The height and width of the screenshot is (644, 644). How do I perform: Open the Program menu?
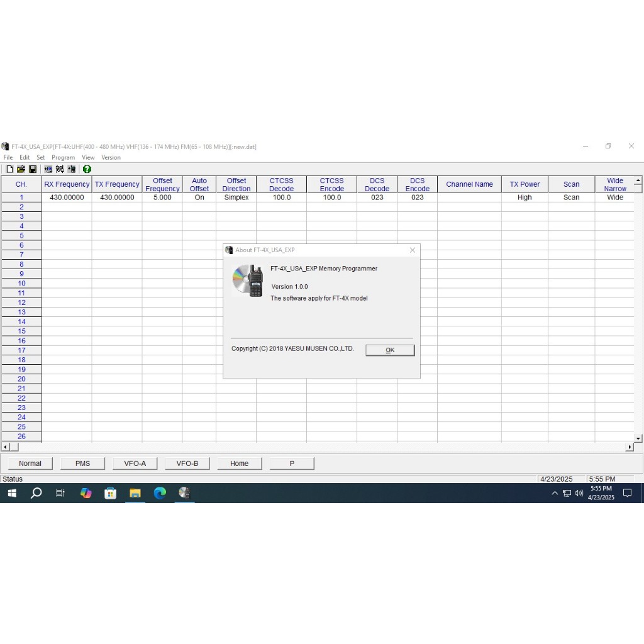(64, 157)
